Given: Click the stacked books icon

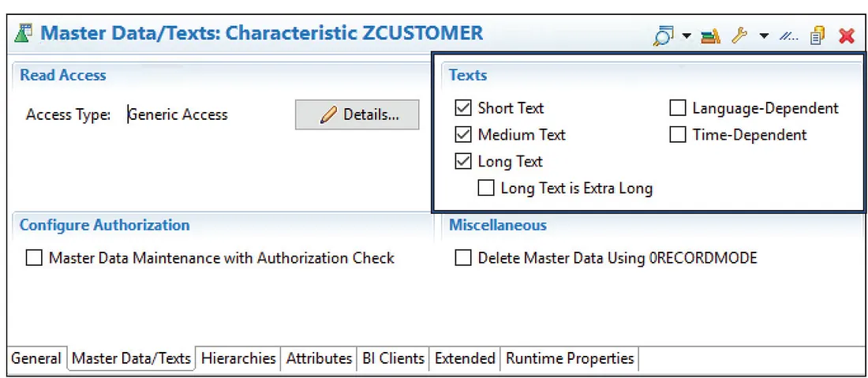Looking at the screenshot, I should 710,36.
